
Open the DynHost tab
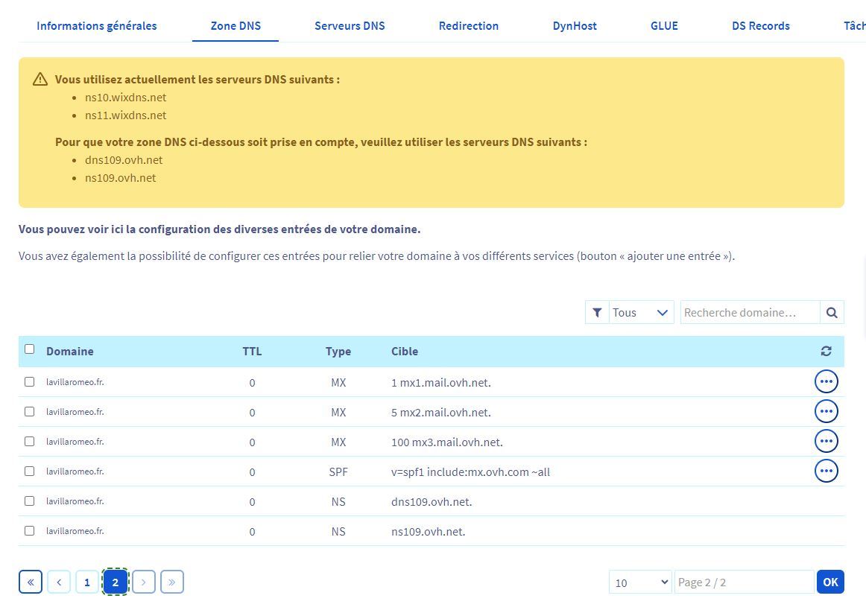[x=575, y=25]
